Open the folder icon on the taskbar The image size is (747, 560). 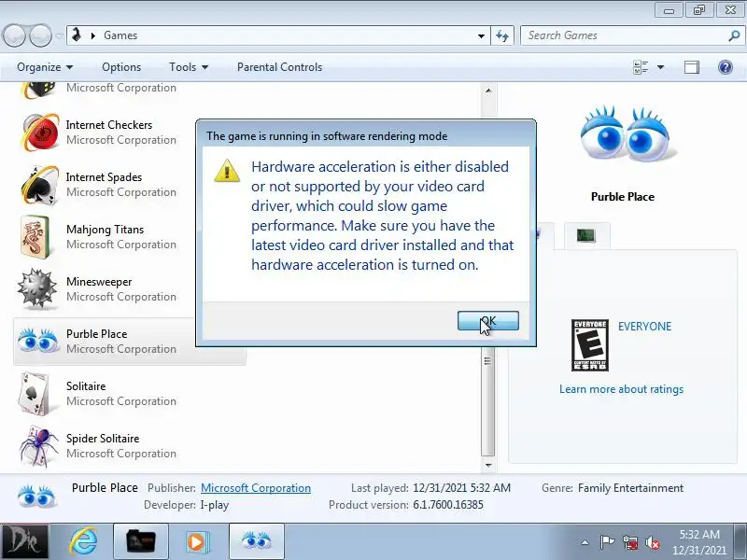(141, 542)
